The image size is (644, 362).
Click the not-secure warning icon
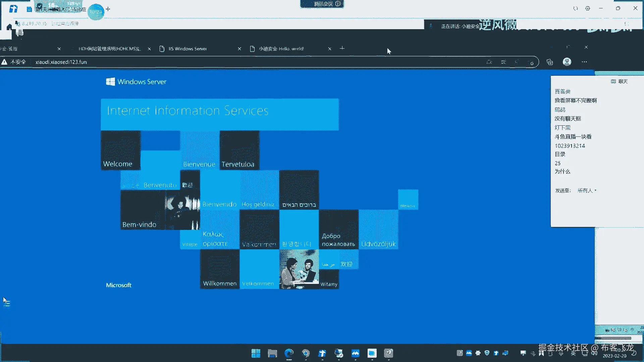click(4, 62)
